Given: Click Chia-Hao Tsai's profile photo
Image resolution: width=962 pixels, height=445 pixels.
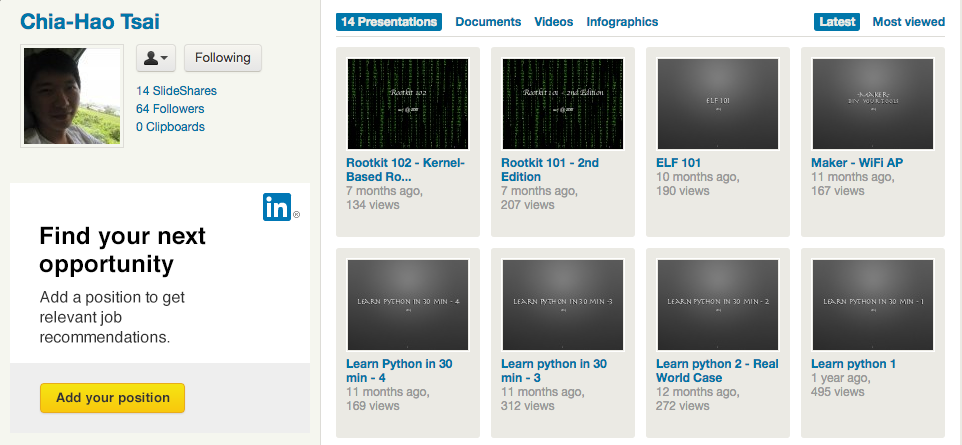Looking at the screenshot, I should pos(72,96).
